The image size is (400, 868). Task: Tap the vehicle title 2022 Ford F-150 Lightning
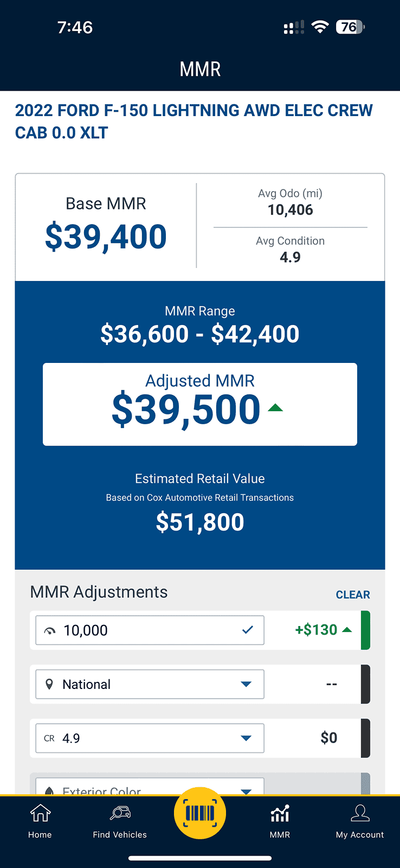(x=193, y=122)
